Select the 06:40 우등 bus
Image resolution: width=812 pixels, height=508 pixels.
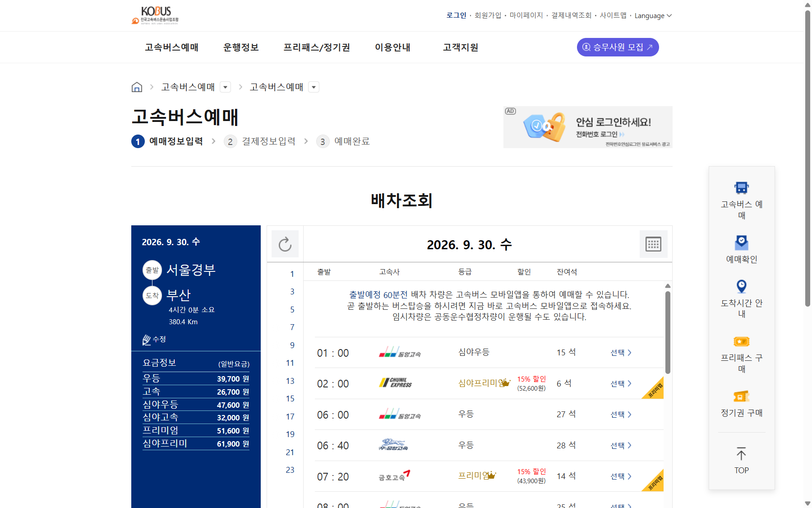[x=621, y=445]
